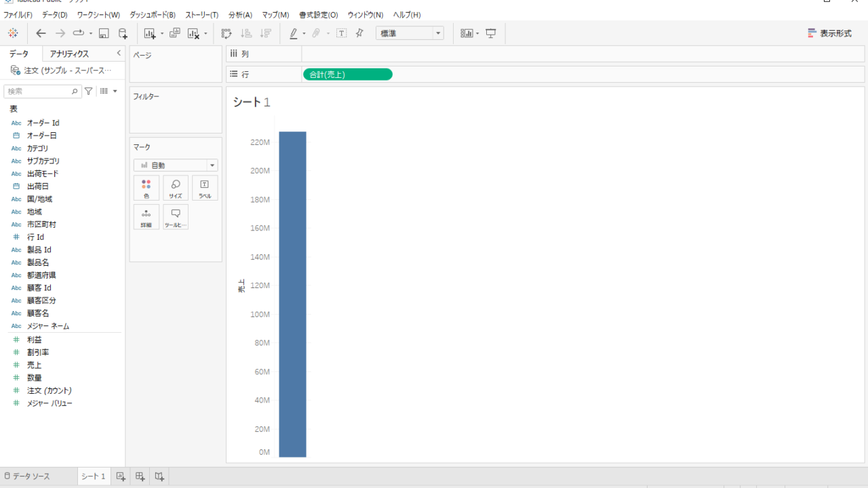This screenshot has height=488, width=868.
Task: Open the 分析(A) menu
Action: point(240,15)
